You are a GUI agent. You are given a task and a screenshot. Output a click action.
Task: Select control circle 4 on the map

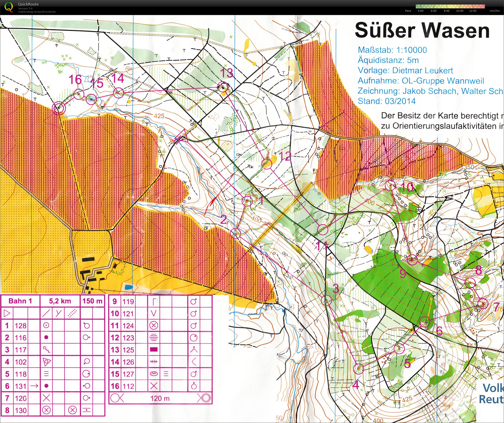coord(359,369)
